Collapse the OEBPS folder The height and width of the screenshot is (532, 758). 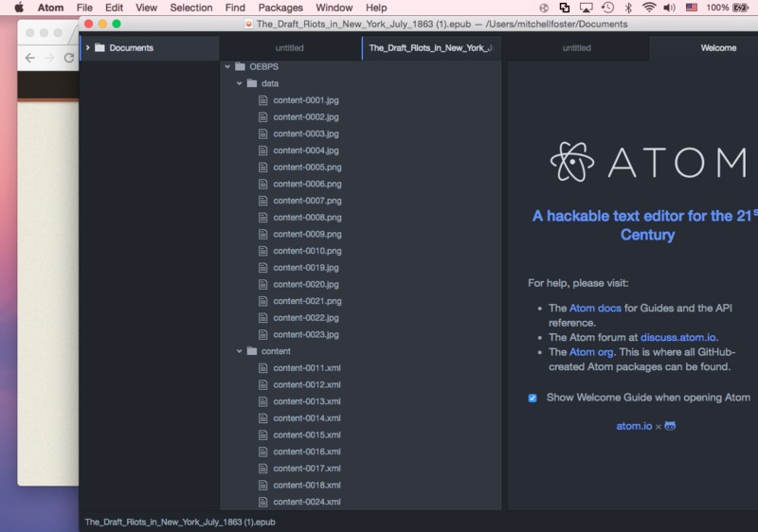point(227,66)
